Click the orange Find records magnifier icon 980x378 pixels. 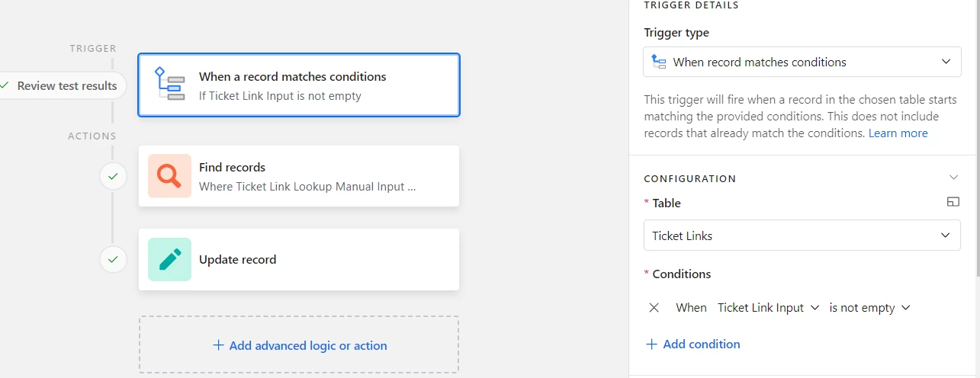point(169,176)
